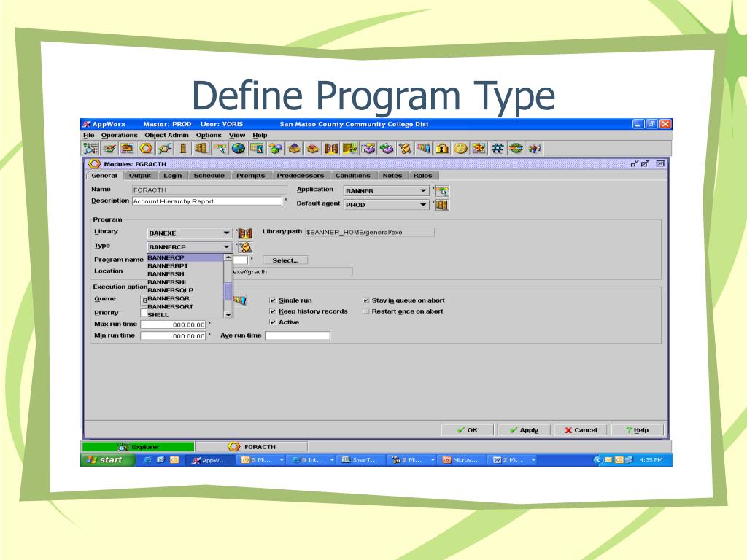Click the purple stacked trays toolbar icon

point(368,149)
